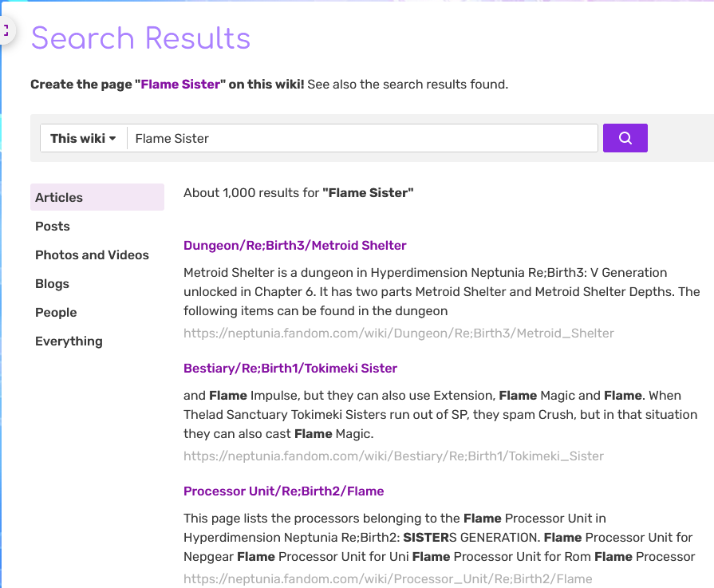The height and width of the screenshot is (588, 714).
Task: Focus the search field containing "Flame Sister"
Action: tap(362, 138)
